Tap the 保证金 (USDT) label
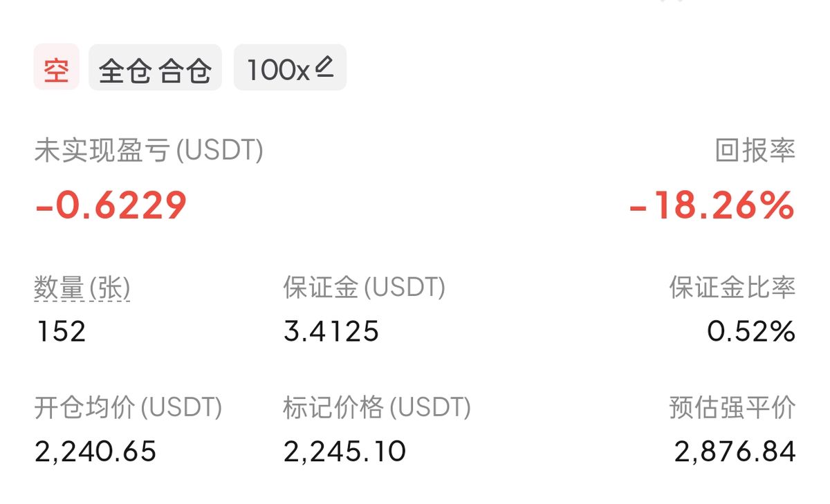The image size is (830, 504). pos(364,288)
